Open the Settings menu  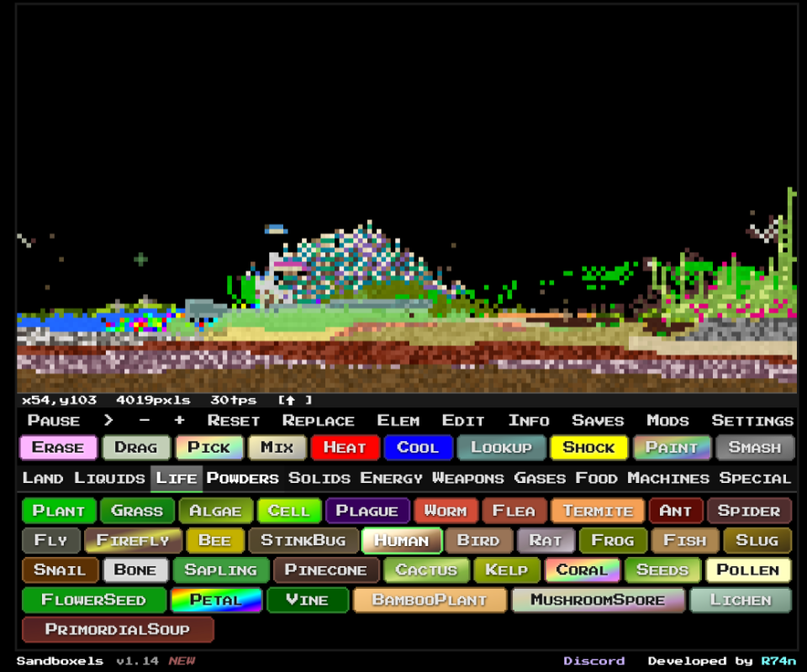[x=752, y=421]
